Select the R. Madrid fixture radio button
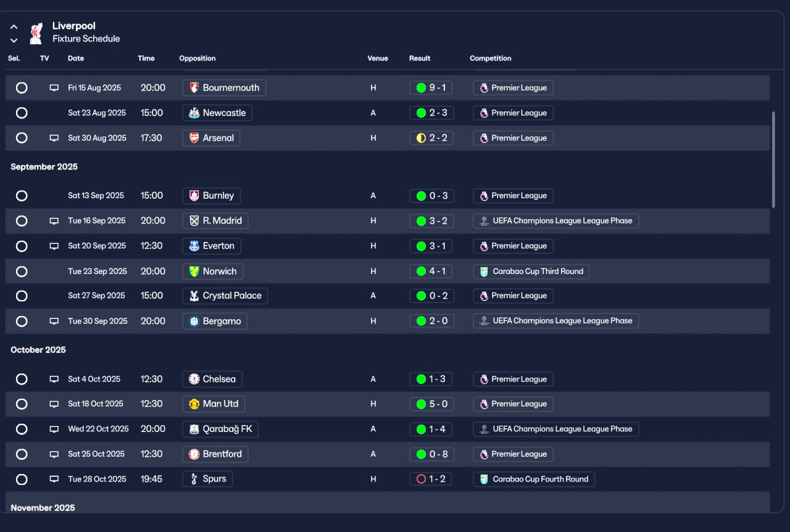 22,220
